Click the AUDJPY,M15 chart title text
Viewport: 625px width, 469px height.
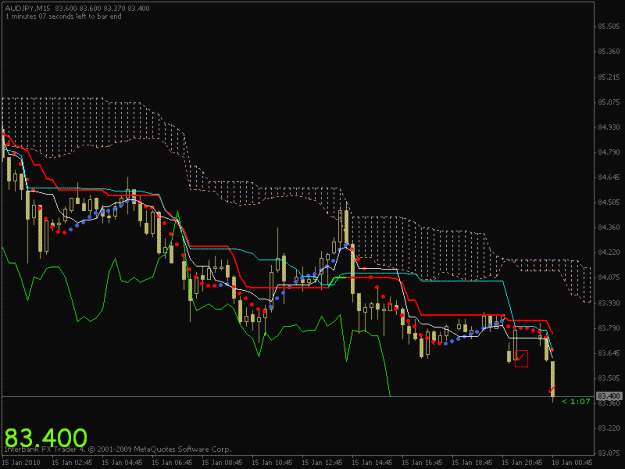tap(28, 8)
